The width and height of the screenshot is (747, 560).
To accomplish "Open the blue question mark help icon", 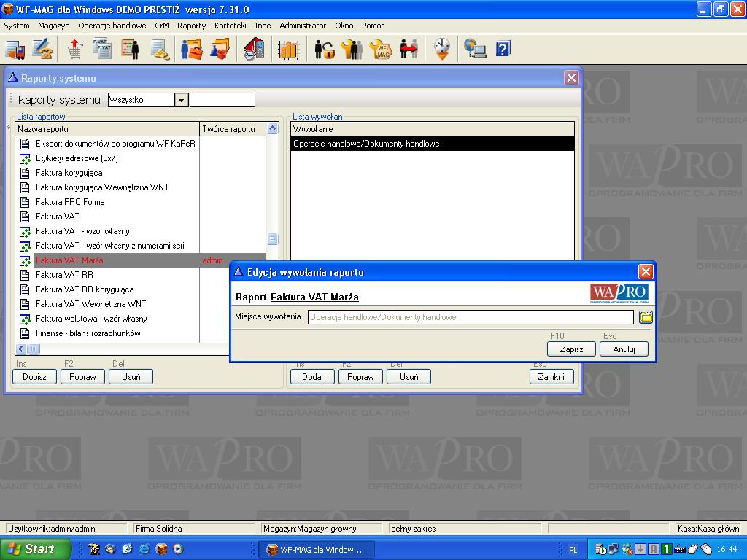I will pos(503,49).
